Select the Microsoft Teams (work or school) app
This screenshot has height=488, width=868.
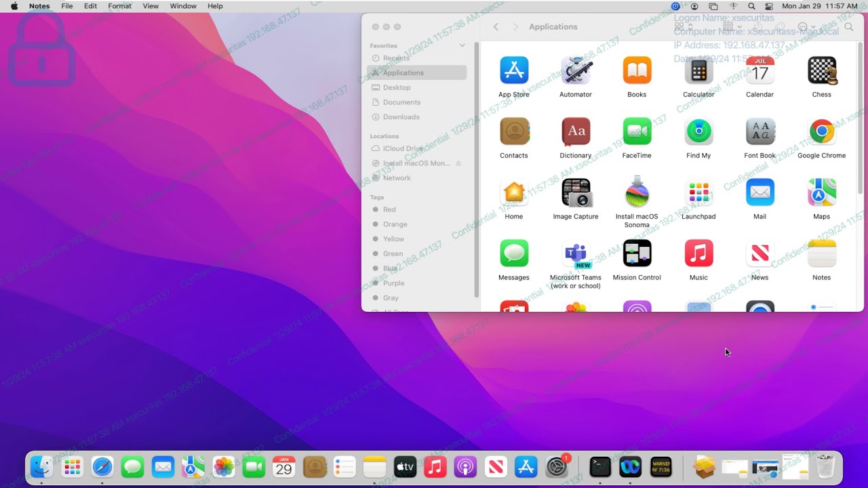click(576, 253)
